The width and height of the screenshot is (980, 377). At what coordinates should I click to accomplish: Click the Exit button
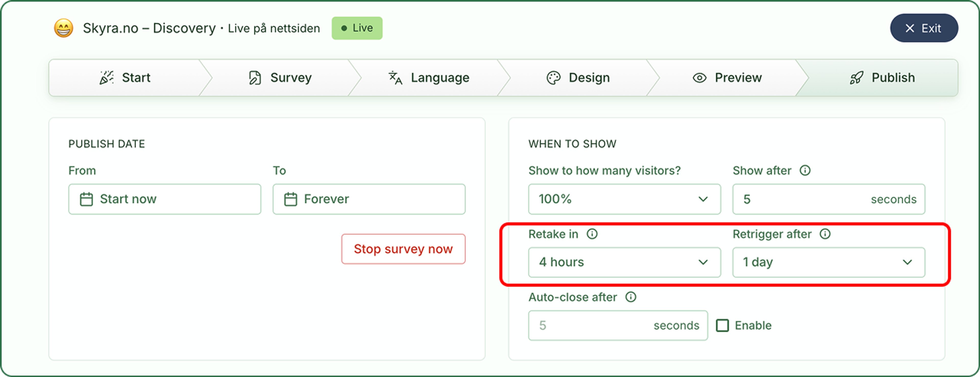(x=924, y=28)
